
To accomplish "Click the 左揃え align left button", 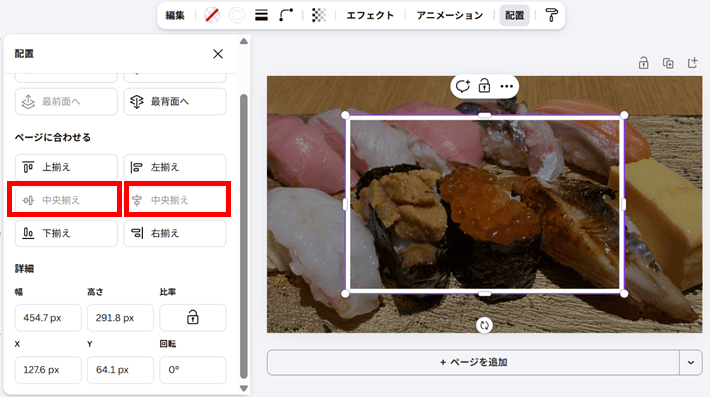I will click(175, 167).
